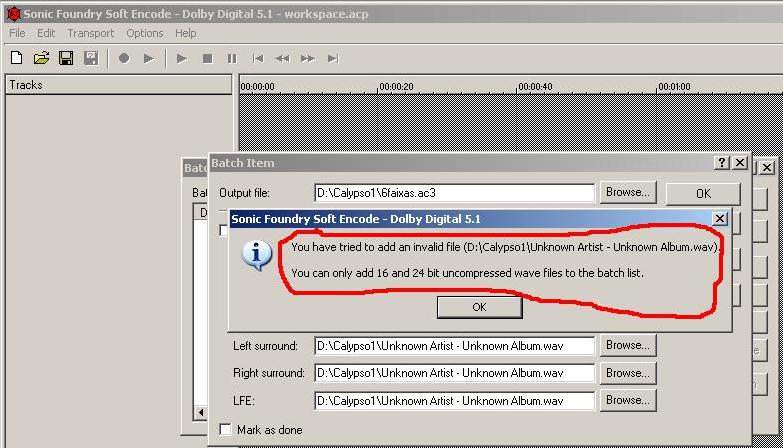
Task: Browse for the Output file
Action: (628, 192)
